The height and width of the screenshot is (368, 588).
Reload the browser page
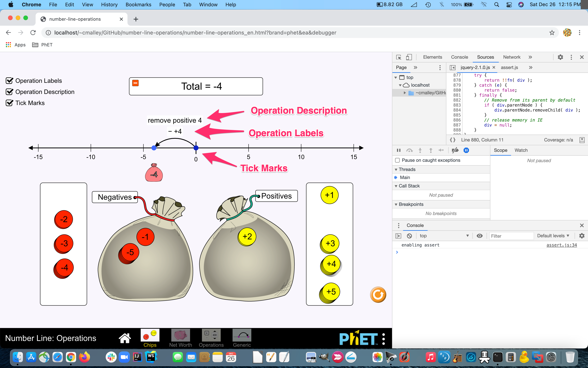point(33,33)
